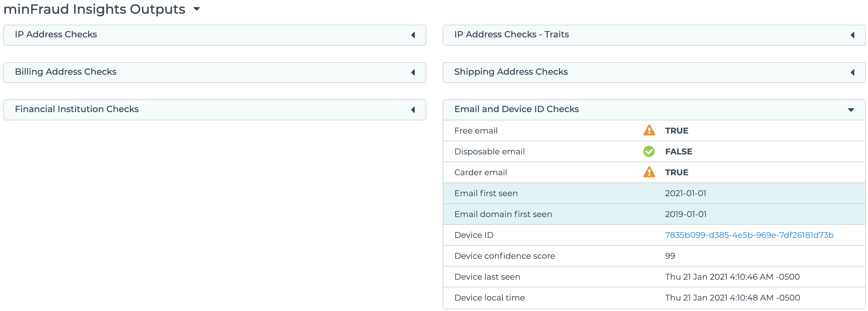Image resolution: width=868 pixels, height=311 pixels.
Task: Click the Shipping Address Checks header
Action: tap(510, 72)
